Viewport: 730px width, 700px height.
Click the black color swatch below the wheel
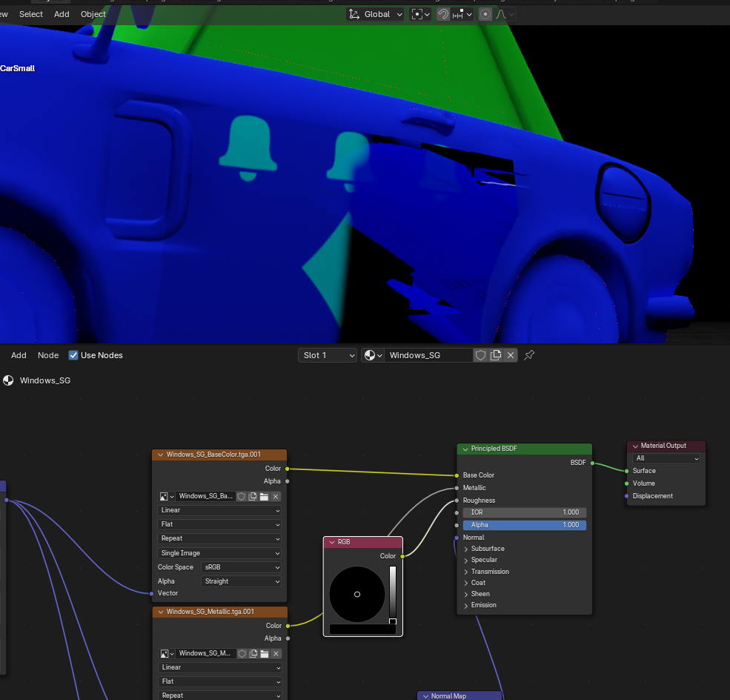[362, 630]
